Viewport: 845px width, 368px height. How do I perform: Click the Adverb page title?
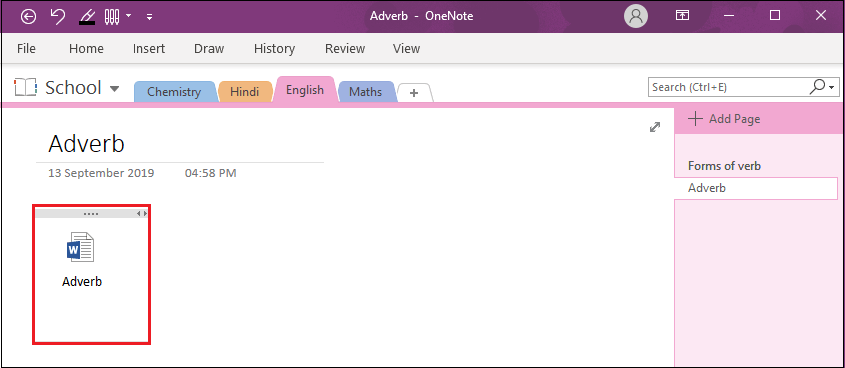pos(86,144)
